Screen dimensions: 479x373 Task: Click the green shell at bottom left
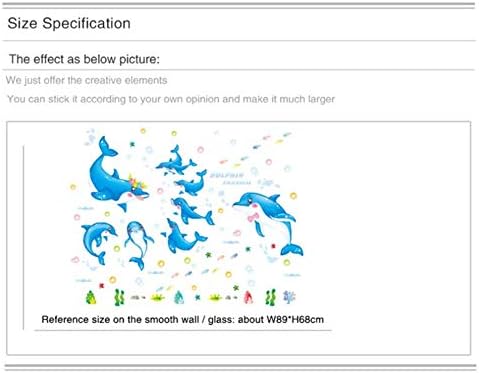(91, 298)
